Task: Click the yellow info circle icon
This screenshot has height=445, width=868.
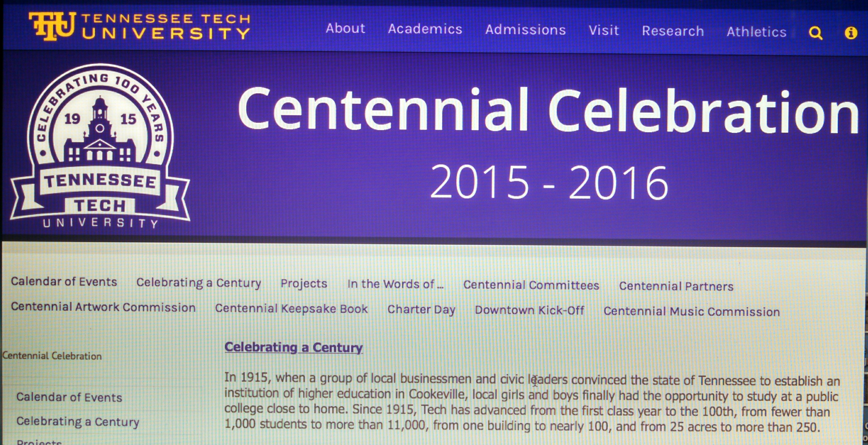Action: [851, 33]
